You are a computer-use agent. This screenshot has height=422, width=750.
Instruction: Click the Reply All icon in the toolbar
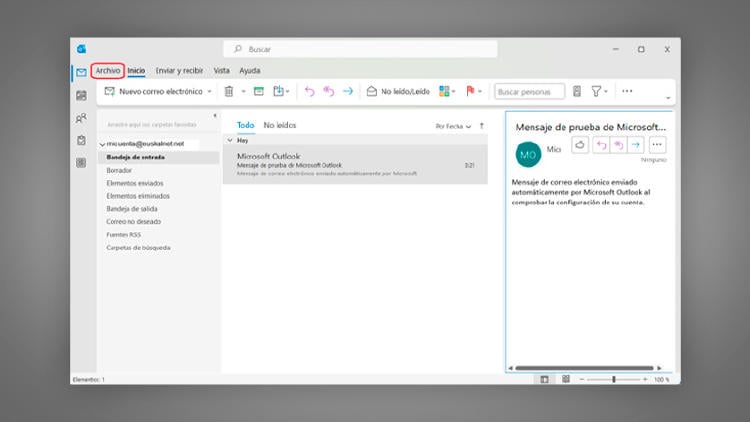click(328, 91)
